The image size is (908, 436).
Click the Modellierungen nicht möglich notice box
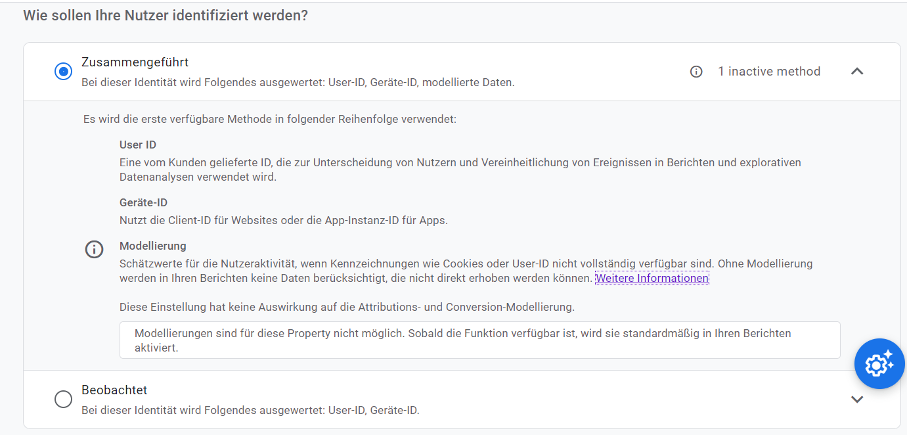(479, 340)
